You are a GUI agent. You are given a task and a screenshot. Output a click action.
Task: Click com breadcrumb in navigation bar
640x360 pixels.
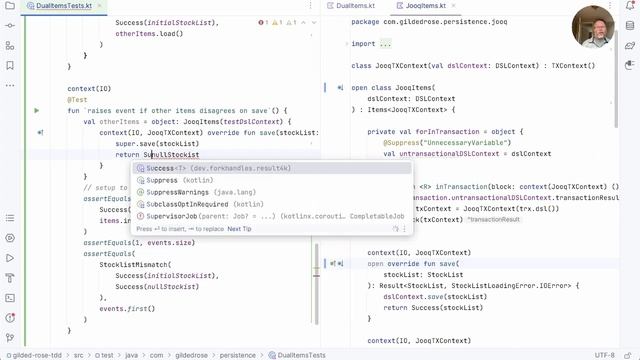[156, 355]
